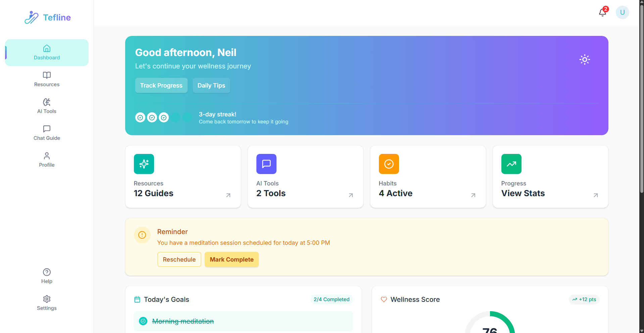Screen dimensions: 644x333
Task: Open Profile in the sidebar
Action: (x=47, y=160)
